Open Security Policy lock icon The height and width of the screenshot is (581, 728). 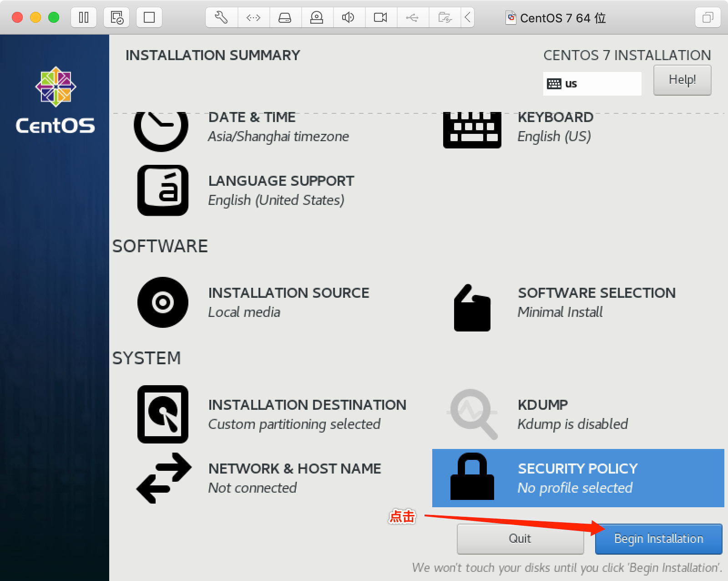coord(472,476)
